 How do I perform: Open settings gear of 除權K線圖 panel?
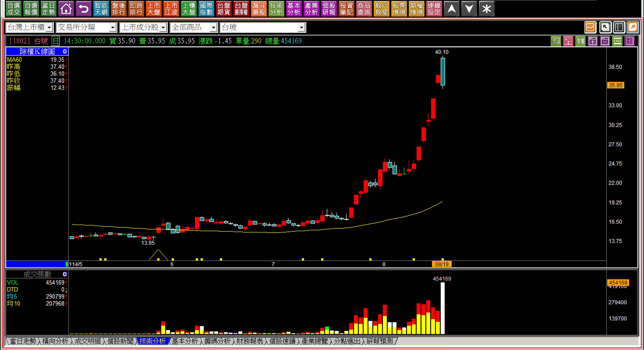point(65,51)
